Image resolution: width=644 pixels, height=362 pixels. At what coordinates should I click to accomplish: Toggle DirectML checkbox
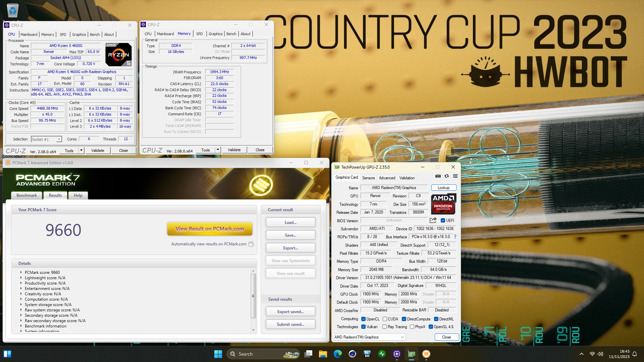click(436, 319)
